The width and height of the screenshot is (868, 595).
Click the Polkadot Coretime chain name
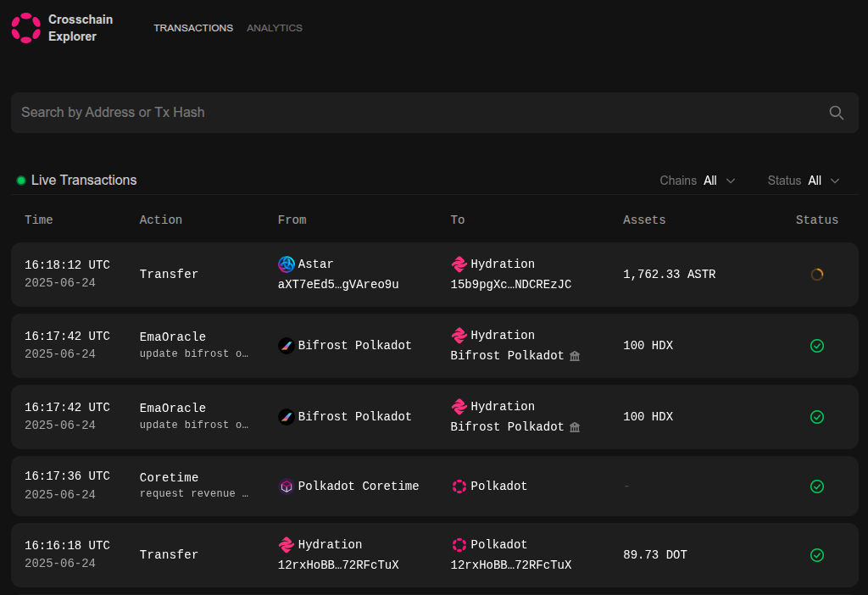pos(359,486)
